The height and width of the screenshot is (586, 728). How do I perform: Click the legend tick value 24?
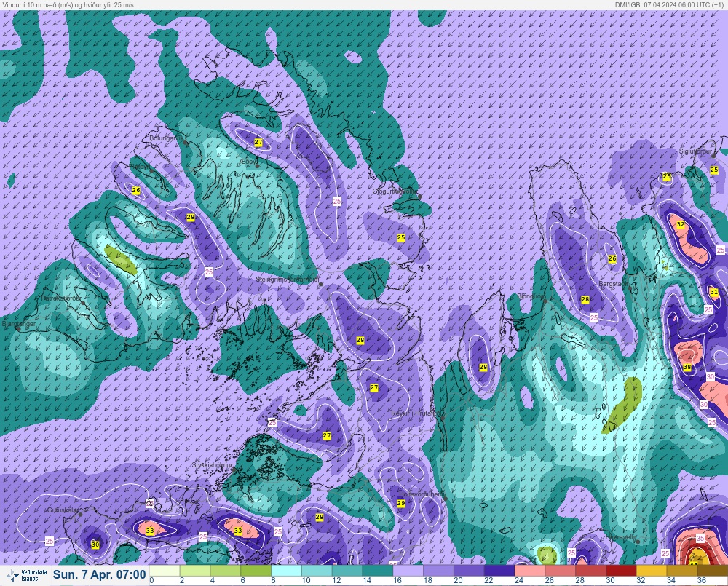(x=519, y=580)
